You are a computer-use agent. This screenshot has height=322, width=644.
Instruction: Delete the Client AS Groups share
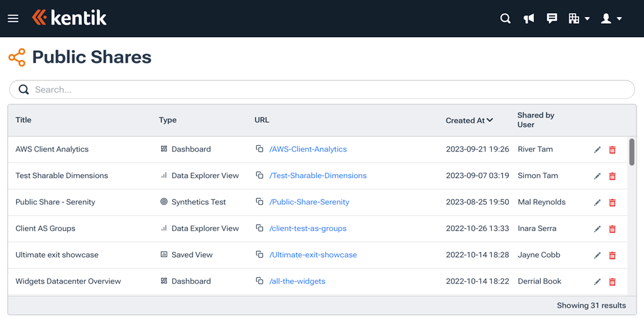click(613, 229)
